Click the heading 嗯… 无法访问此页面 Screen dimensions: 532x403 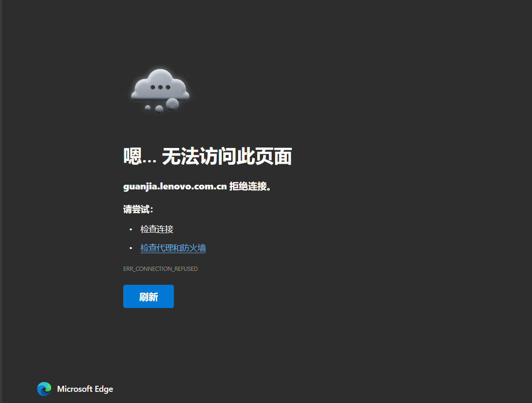tap(207, 156)
